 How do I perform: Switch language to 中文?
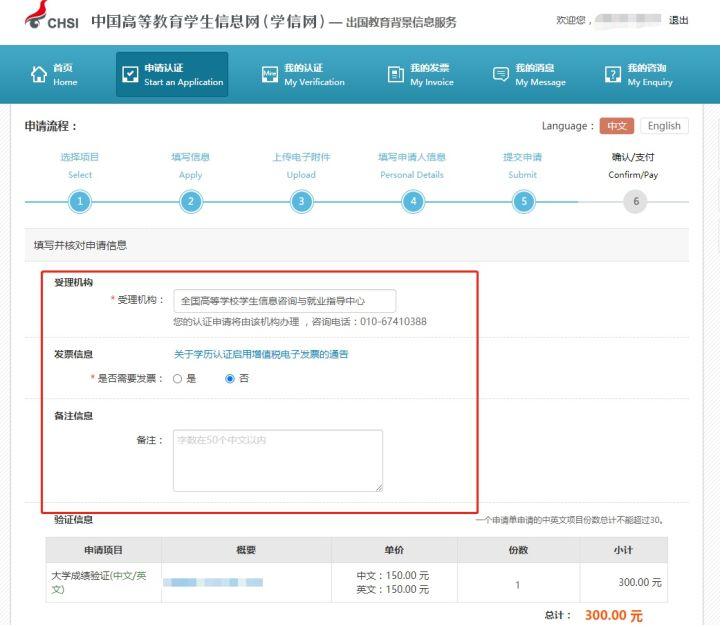pyautogui.click(x=617, y=126)
